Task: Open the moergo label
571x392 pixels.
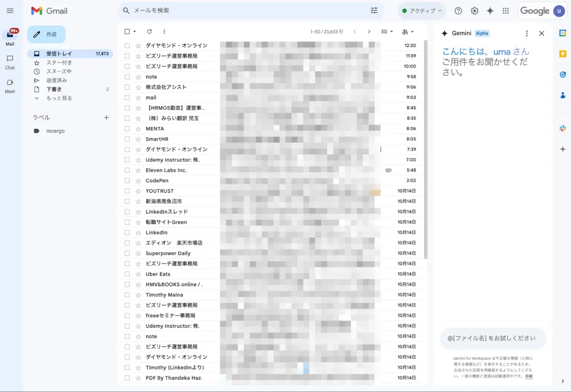Action: [x=70, y=131]
